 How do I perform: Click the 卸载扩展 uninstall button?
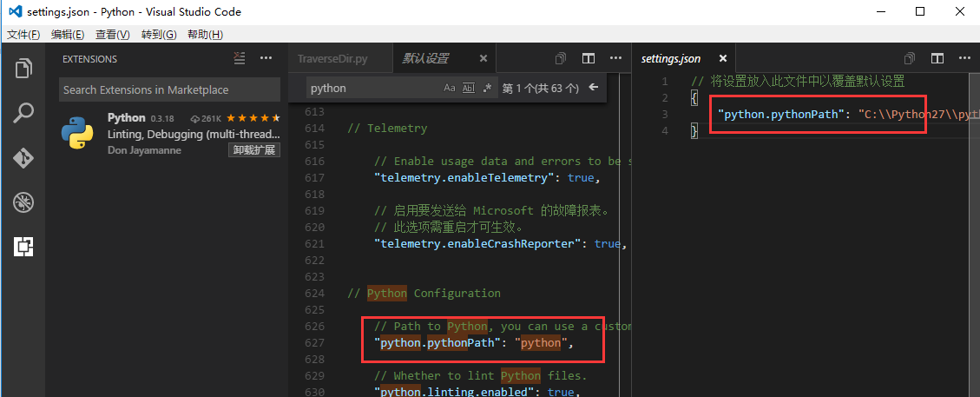coord(253,150)
